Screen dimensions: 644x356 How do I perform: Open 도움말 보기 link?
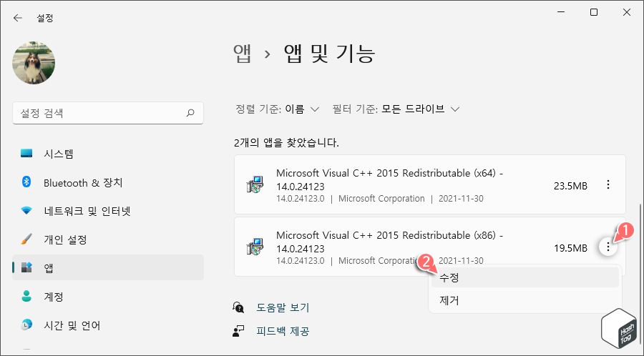coord(283,307)
